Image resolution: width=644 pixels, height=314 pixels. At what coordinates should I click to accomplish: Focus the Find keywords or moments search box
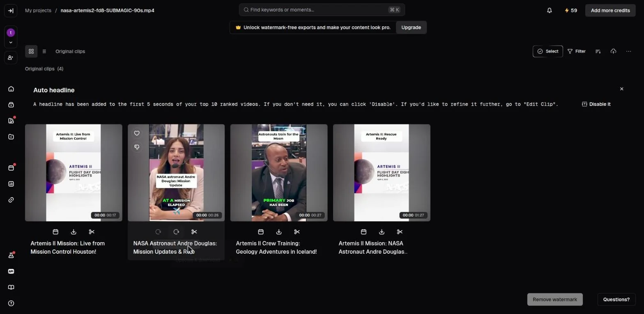[322, 10]
